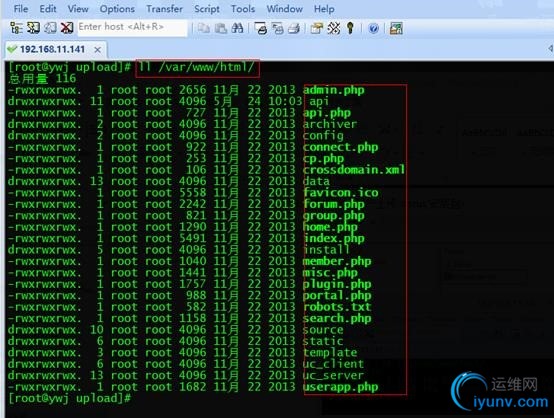Close the 192.168.11.141 tab
Screen dimensions: 554x418
coord(98,50)
